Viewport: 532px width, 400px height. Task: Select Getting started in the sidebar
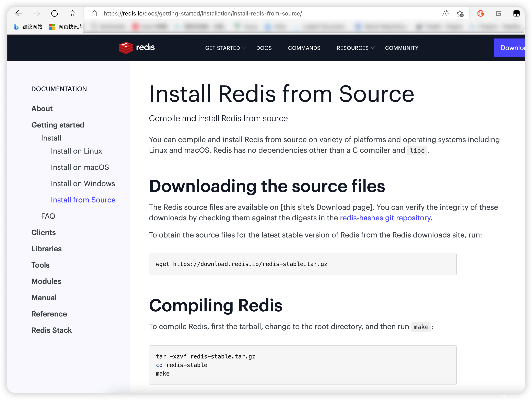point(58,125)
